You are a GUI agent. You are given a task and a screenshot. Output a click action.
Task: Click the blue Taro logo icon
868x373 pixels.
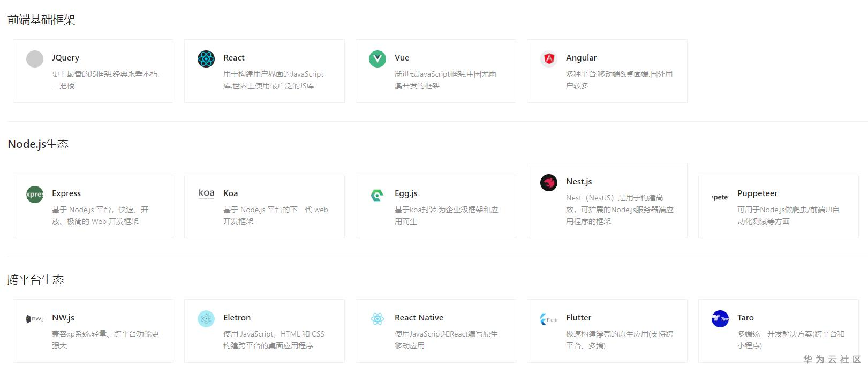coord(720,319)
